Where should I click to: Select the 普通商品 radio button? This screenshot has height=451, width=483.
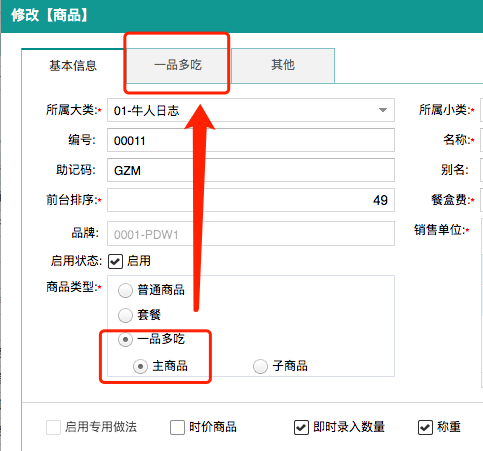tap(125, 290)
